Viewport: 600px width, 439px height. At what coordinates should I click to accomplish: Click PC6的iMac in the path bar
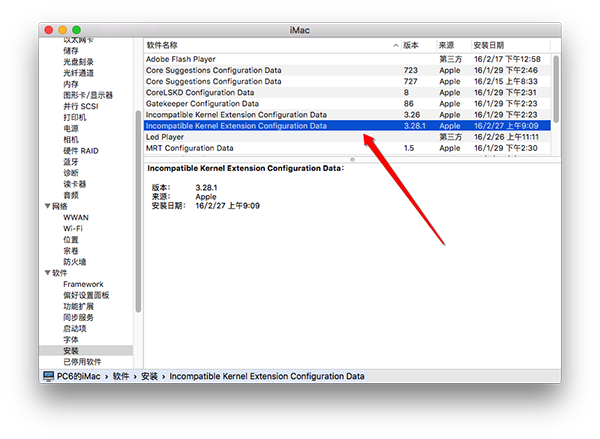click(x=78, y=376)
